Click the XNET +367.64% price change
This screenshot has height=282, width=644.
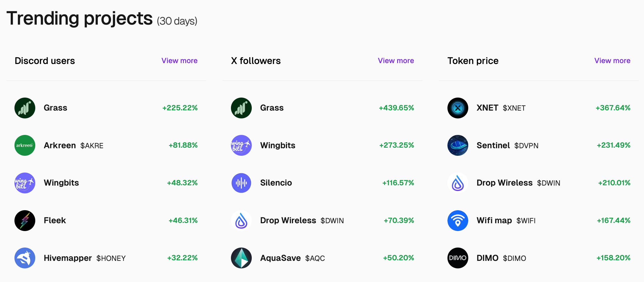click(613, 108)
